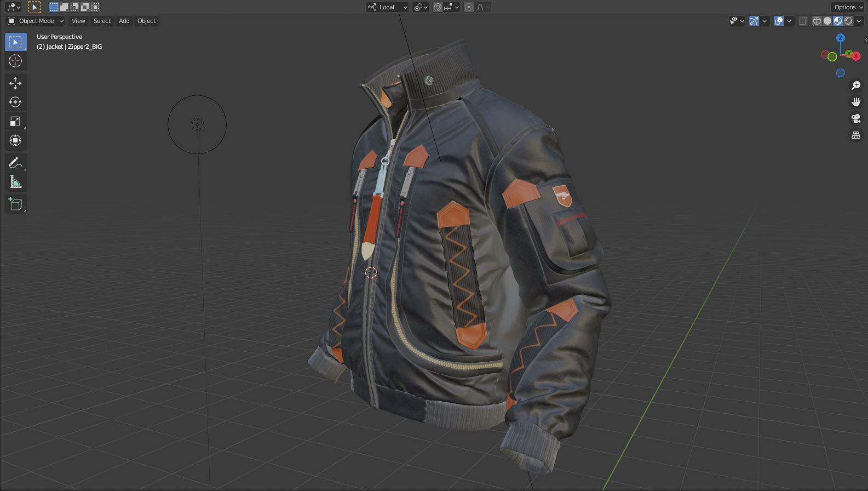Click the blue negative-Z gizmo circle
Viewport: 868px width, 491px height.
pyautogui.click(x=841, y=73)
